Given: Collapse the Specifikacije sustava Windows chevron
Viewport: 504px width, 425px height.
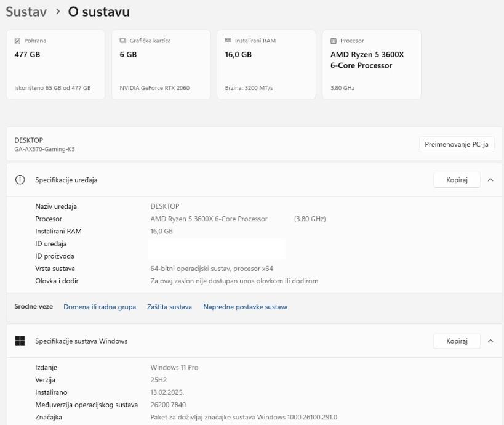Looking at the screenshot, I should click(490, 341).
